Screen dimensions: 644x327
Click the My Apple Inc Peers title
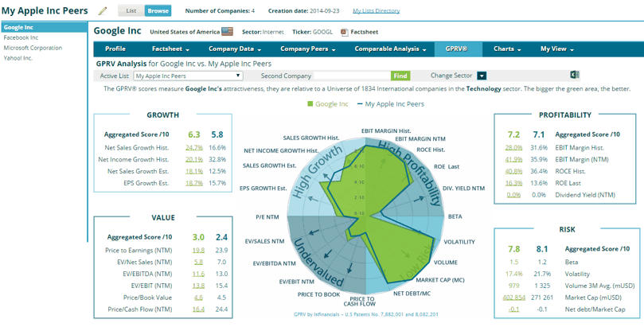point(45,10)
